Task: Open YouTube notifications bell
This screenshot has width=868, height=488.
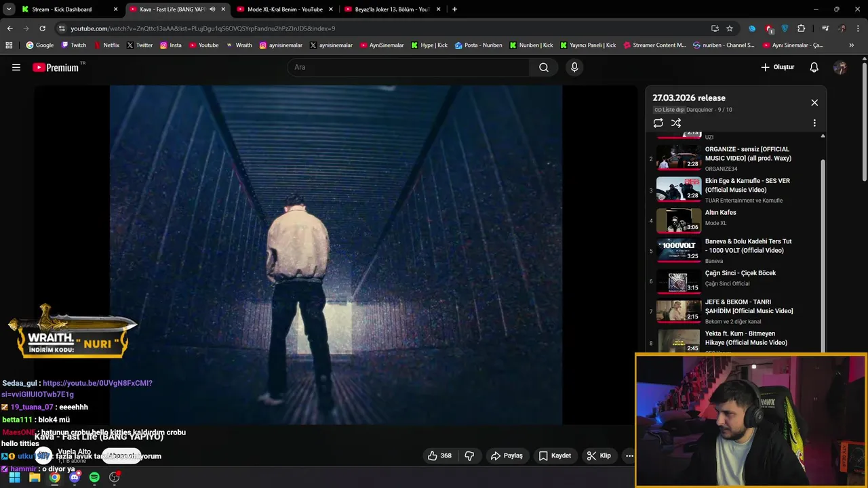Action: click(814, 67)
